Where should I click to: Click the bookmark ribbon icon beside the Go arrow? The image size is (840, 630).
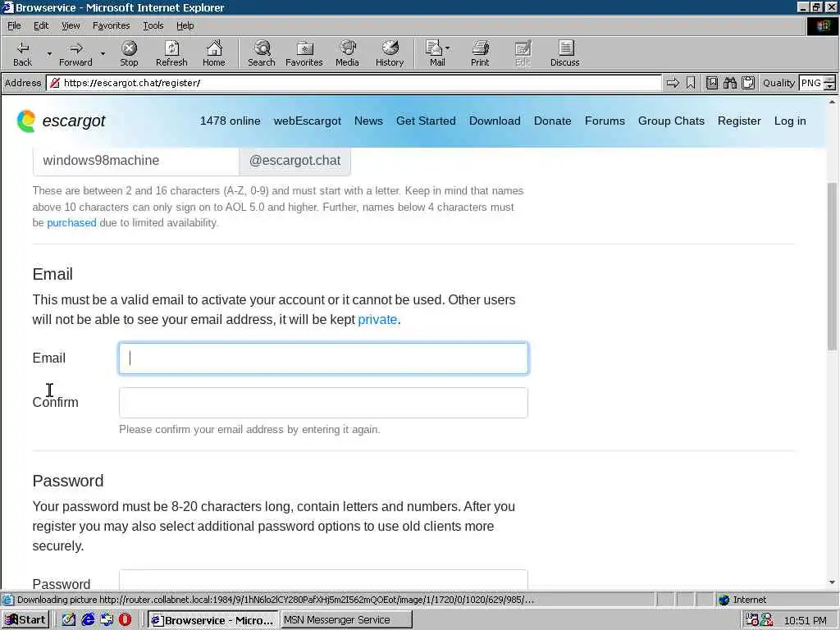point(691,83)
